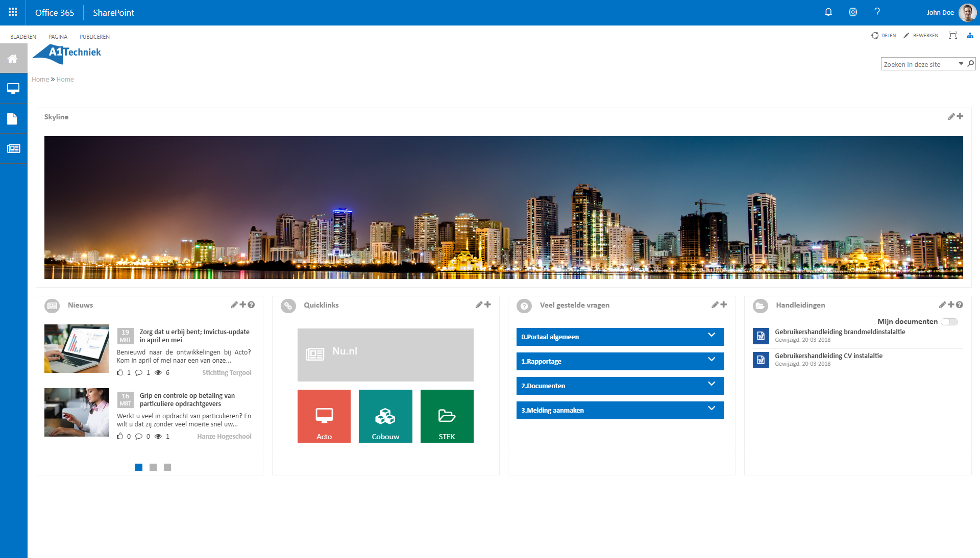This screenshot has height=558, width=980.
Task: Click the document icon in the sidebar
Action: 13,119
